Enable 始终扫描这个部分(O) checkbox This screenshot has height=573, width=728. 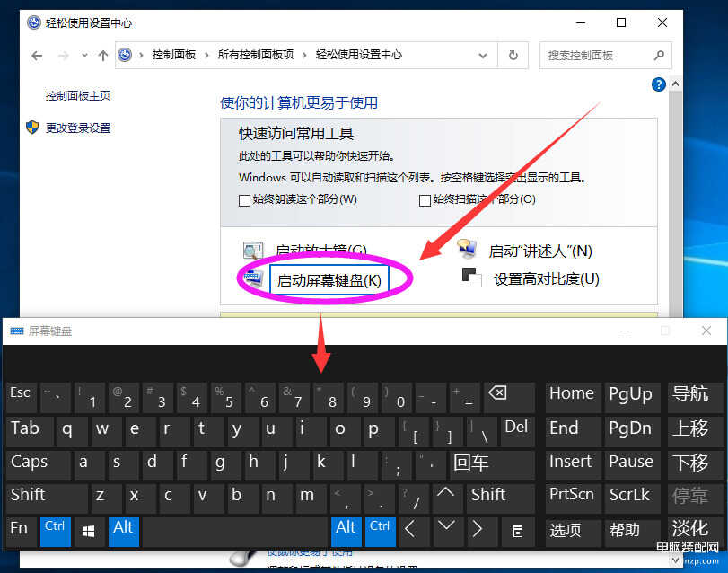pyautogui.click(x=425, y=200)
